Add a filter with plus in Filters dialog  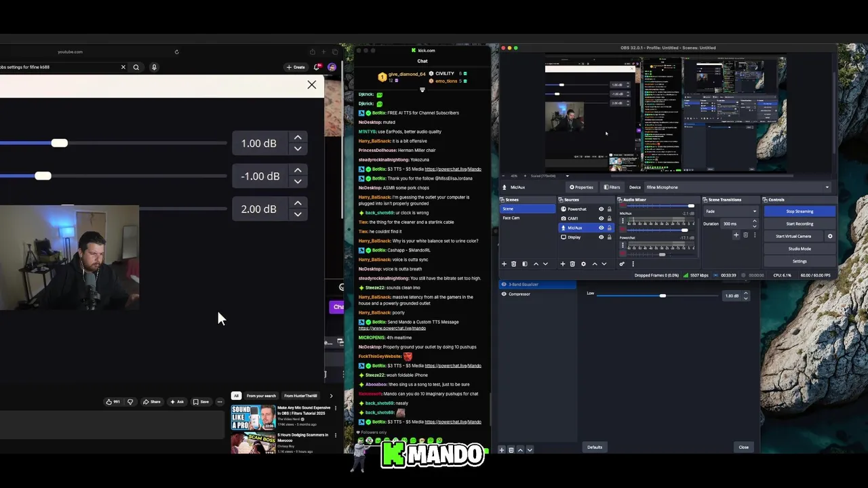tap(502, 450)
